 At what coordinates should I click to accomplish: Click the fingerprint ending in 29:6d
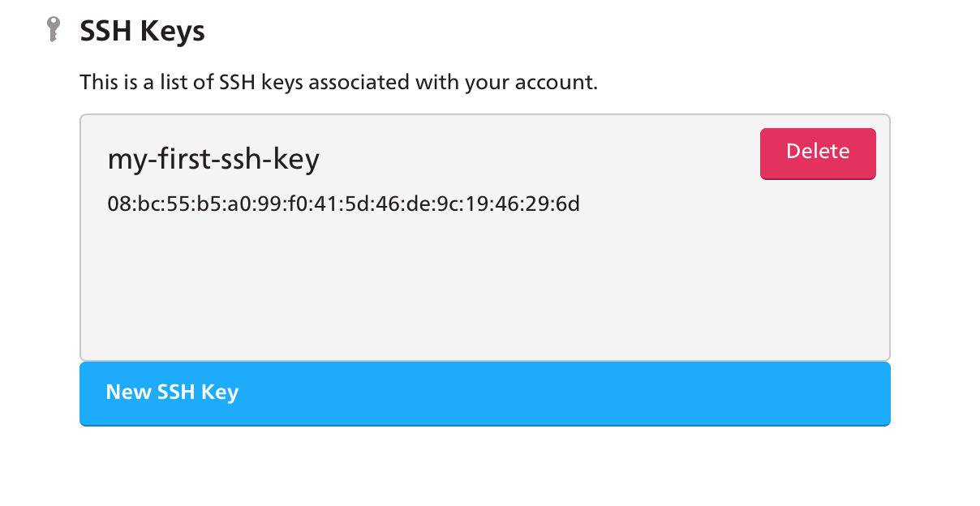pyautogui.click(x=344, y=204)
